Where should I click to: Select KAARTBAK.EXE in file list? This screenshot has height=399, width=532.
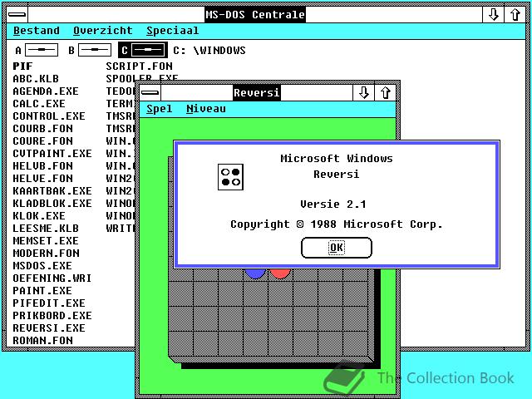pos(52,190)
